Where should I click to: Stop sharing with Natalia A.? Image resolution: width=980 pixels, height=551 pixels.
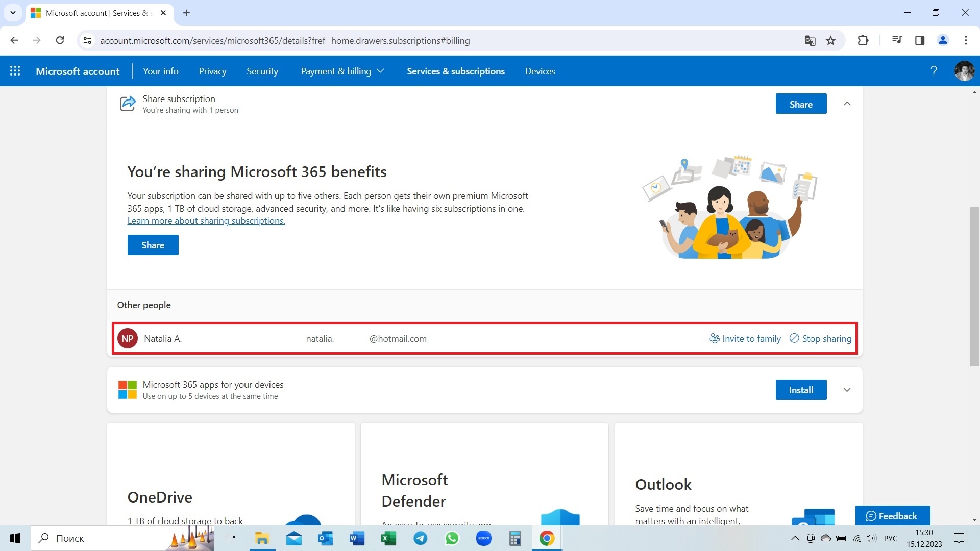pyautogui.click(x=821, y=338)
